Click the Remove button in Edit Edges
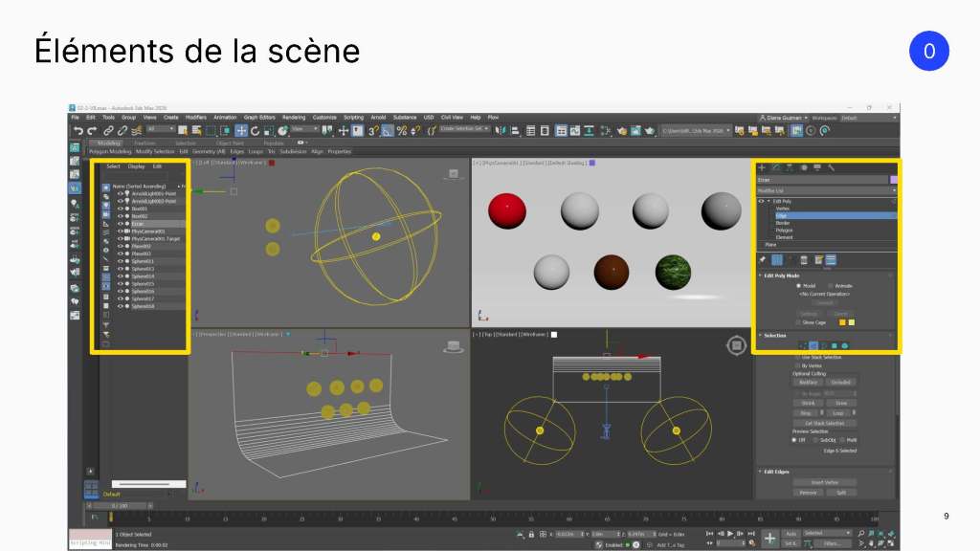Image resolution: width=980 pixels, height=551 pixels. coord(808,493)
